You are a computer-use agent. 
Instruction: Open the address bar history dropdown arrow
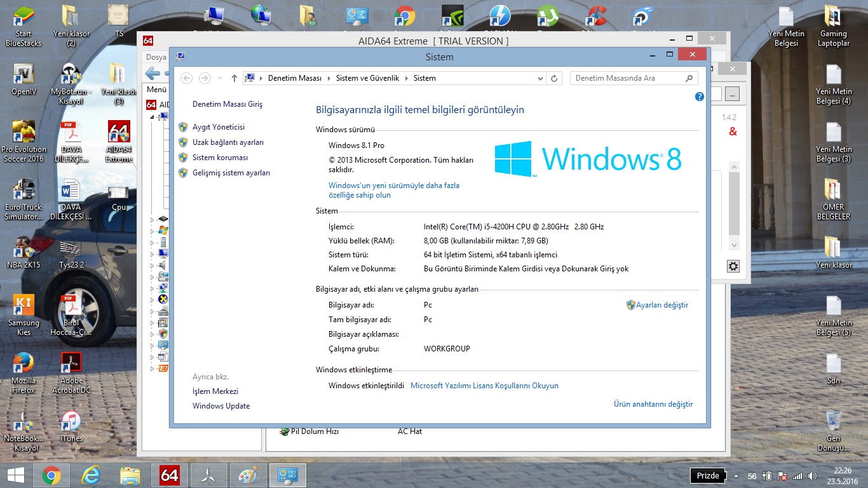(541, 78)
